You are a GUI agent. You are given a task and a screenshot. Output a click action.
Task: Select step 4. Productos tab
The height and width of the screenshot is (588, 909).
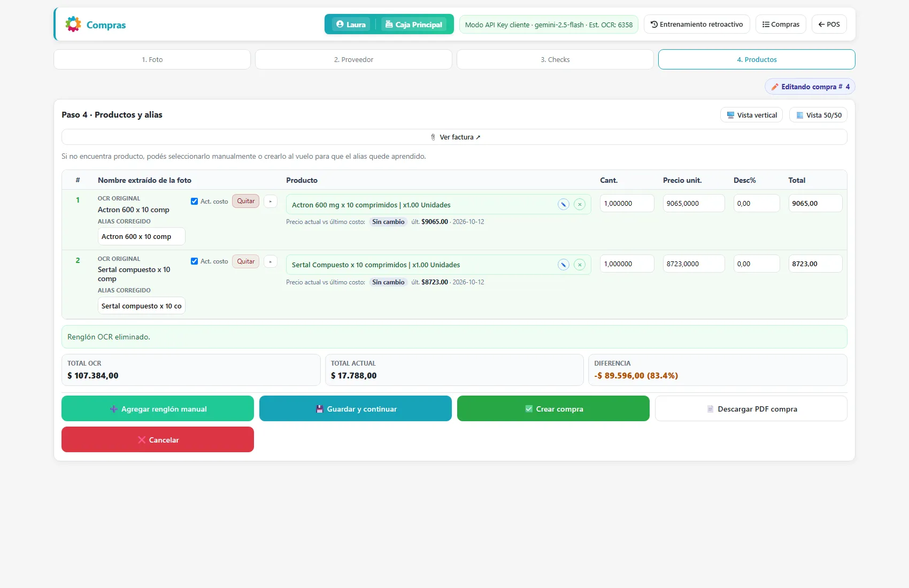757,59
